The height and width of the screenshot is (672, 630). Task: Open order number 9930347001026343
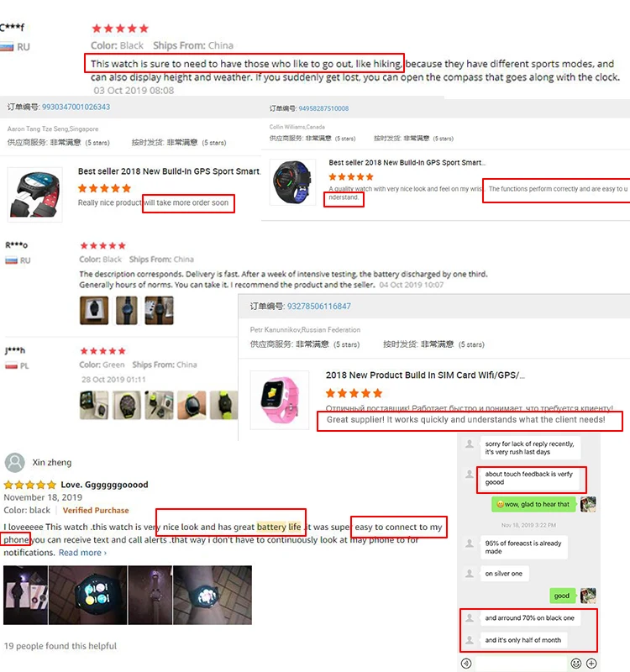pos(76,107)
